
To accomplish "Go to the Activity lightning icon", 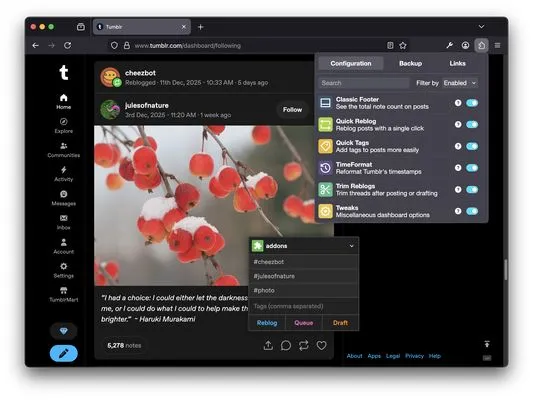I will tap(64, 169).
